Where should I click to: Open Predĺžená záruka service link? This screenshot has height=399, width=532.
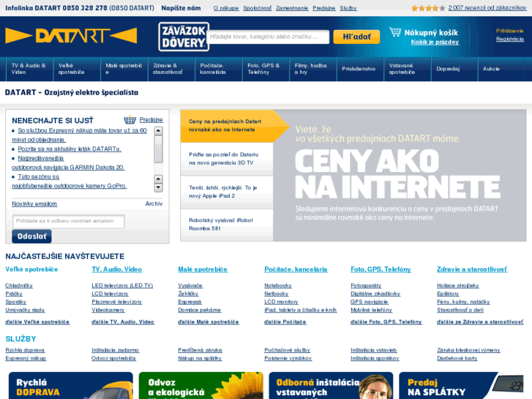(x=200, y=350)
